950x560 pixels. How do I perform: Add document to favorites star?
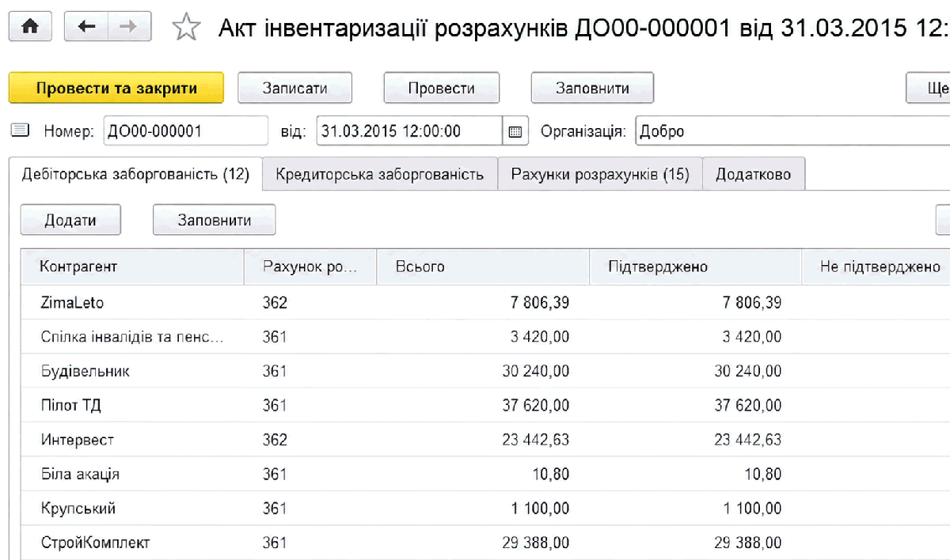186,28
